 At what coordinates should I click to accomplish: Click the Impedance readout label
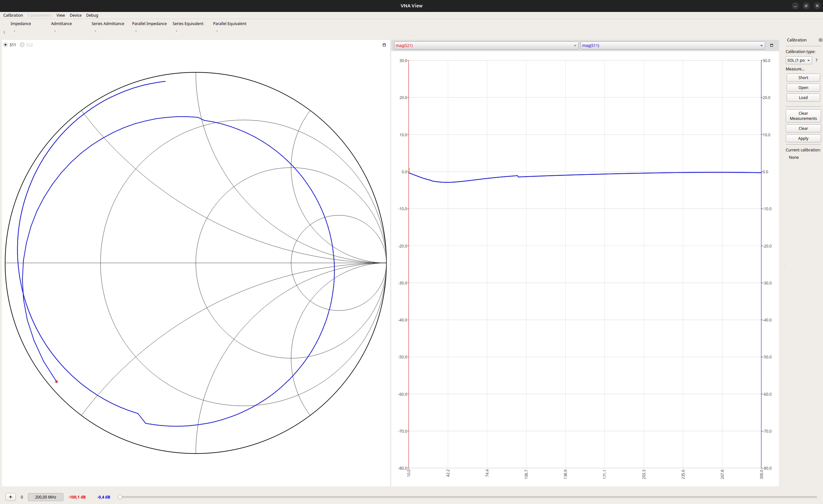tap(21, 24)
